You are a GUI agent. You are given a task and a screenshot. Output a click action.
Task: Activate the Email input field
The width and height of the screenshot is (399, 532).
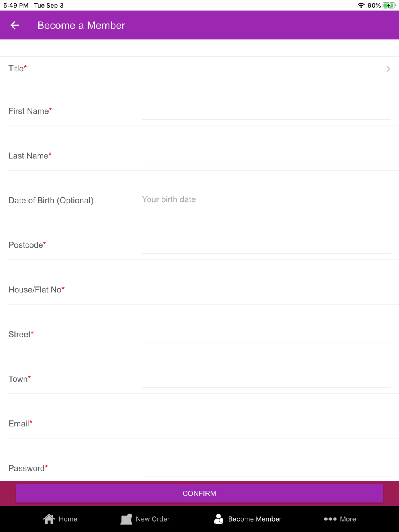coord(266,424)
